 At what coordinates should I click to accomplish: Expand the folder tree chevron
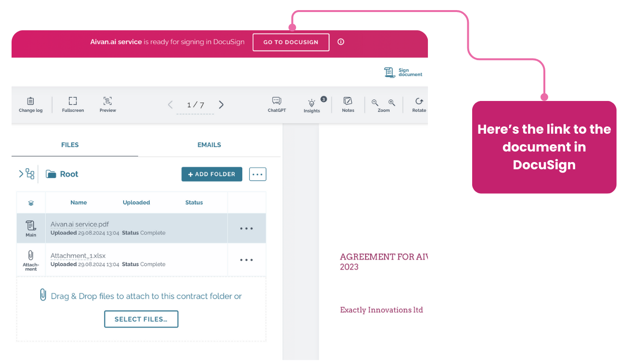click(21, 174)
